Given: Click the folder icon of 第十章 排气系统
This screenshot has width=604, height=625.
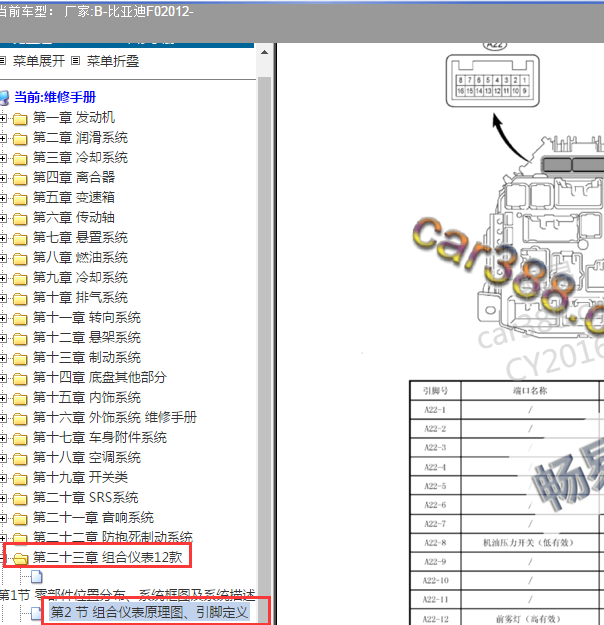Looking at the screenshot, I should (x=20, y=298).
